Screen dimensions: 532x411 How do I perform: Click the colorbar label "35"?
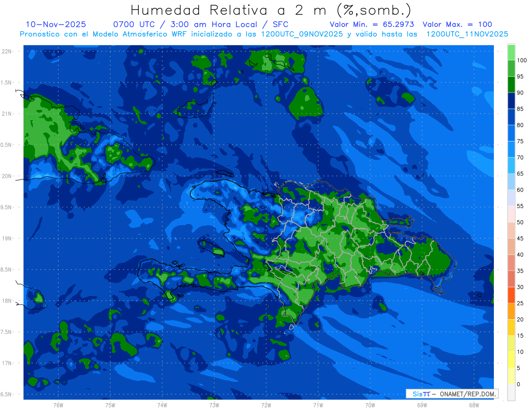[x=520, y=271]
